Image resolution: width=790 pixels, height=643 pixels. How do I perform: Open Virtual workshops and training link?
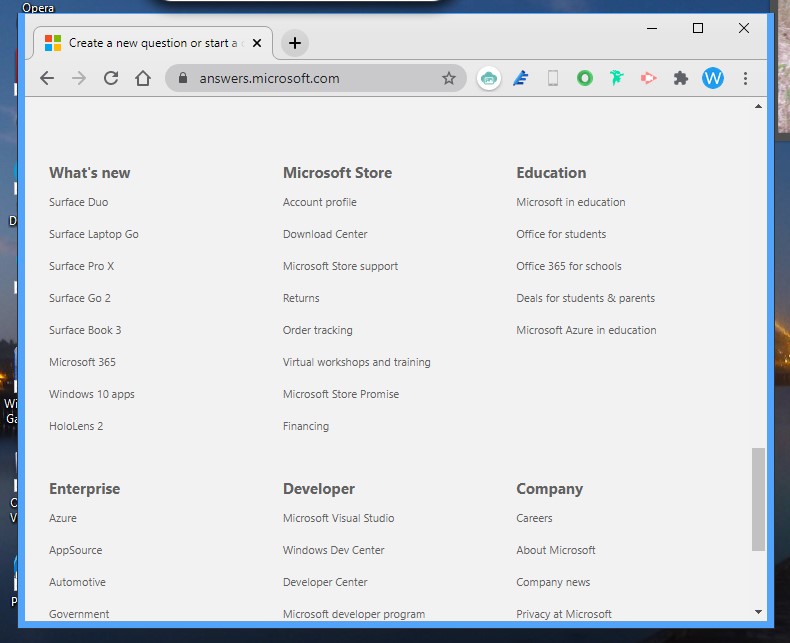357,362
